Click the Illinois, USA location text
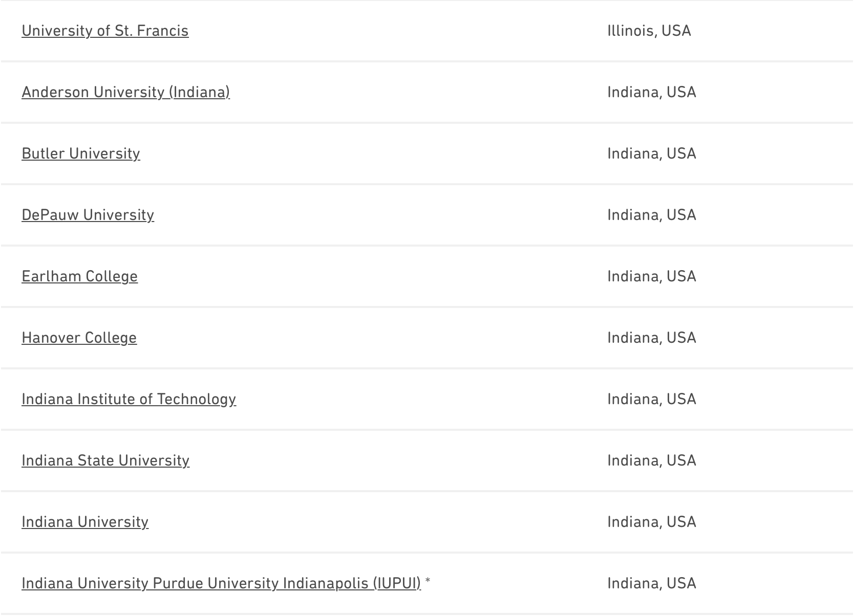 pos(649,31)
